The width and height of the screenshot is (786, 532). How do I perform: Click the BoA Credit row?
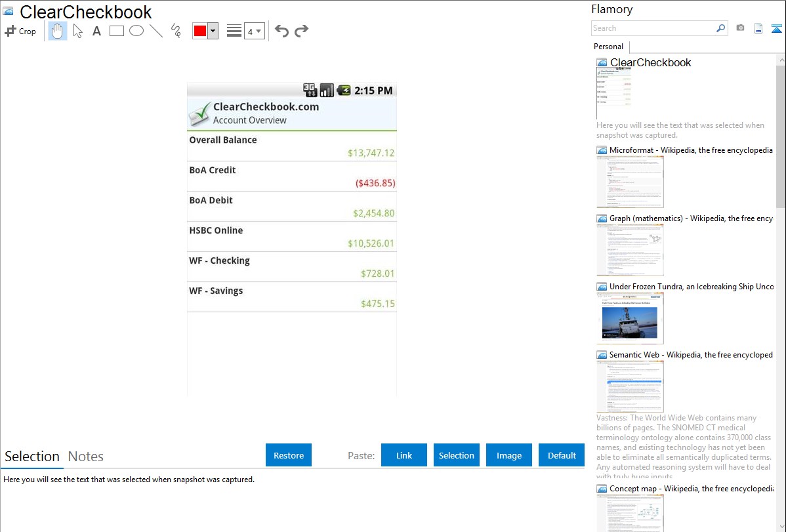[292, 176]
